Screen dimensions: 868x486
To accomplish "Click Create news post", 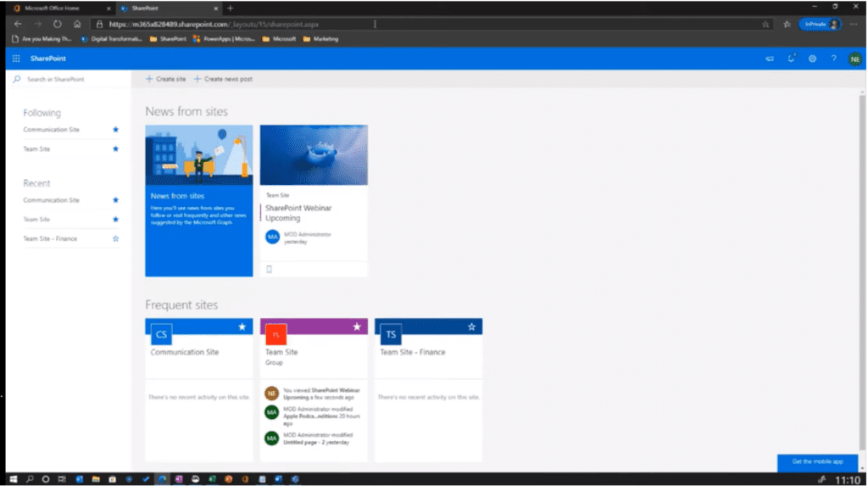I will (223, 79).
